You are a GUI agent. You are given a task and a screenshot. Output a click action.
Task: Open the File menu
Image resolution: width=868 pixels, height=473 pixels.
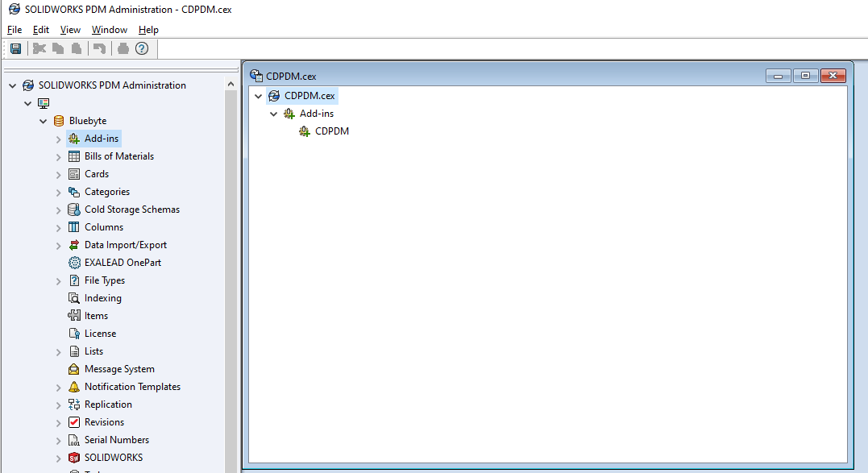click(15, 29)
